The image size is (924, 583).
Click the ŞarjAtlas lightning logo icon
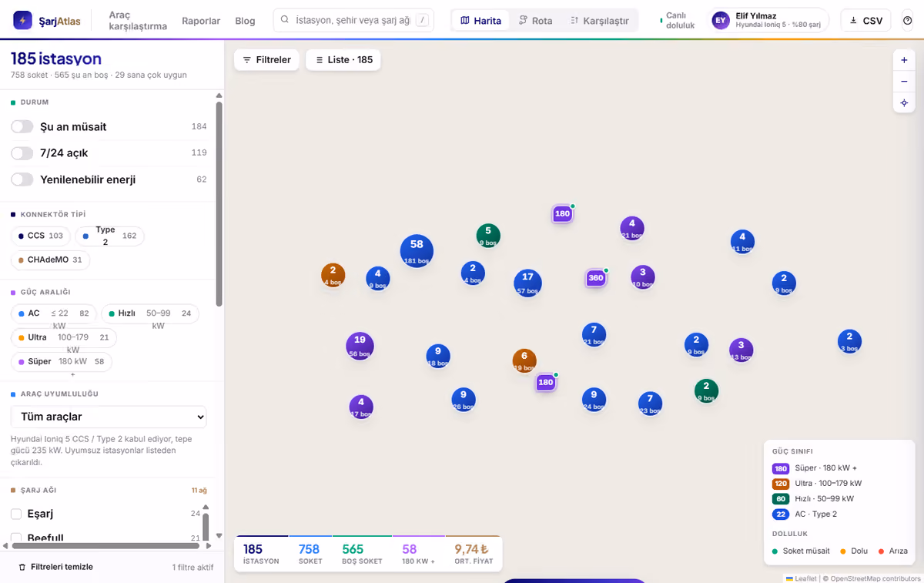tap(23, 21)
